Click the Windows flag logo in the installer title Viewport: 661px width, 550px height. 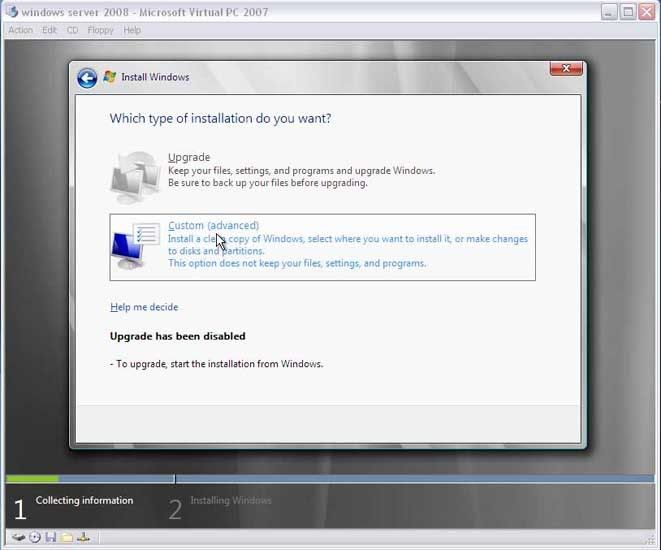110,77
